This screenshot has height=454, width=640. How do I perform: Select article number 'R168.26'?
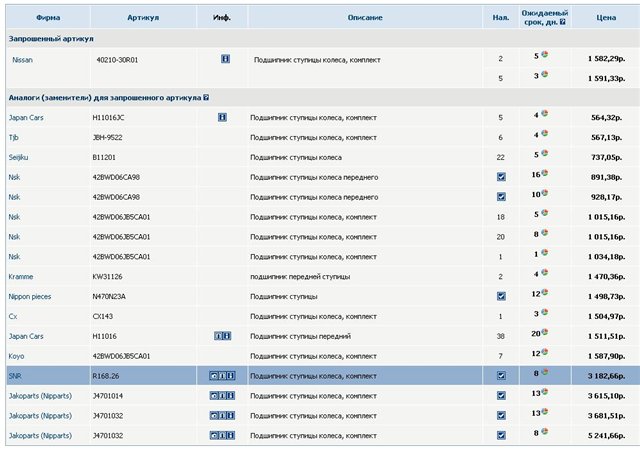coord(106,376)
